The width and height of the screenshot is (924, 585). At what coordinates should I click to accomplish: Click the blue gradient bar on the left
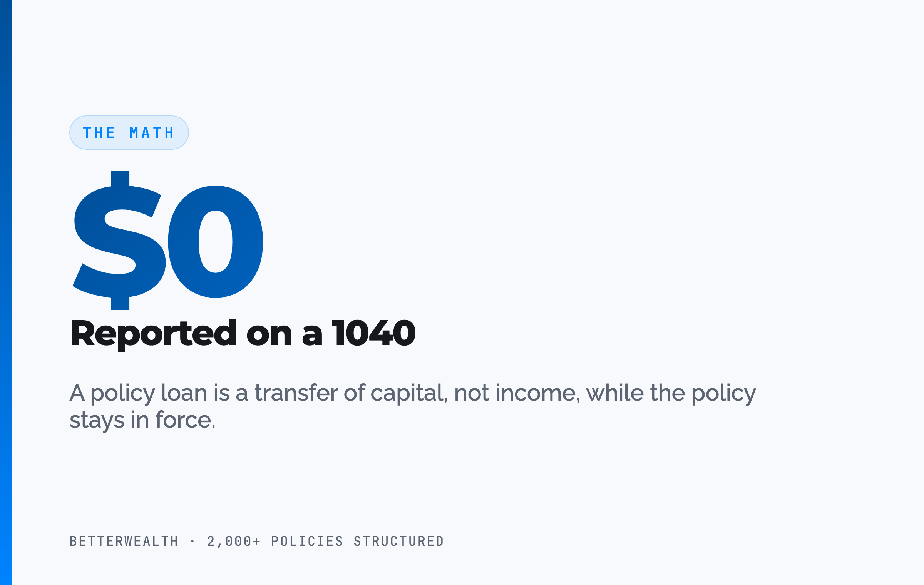(6, 292)
